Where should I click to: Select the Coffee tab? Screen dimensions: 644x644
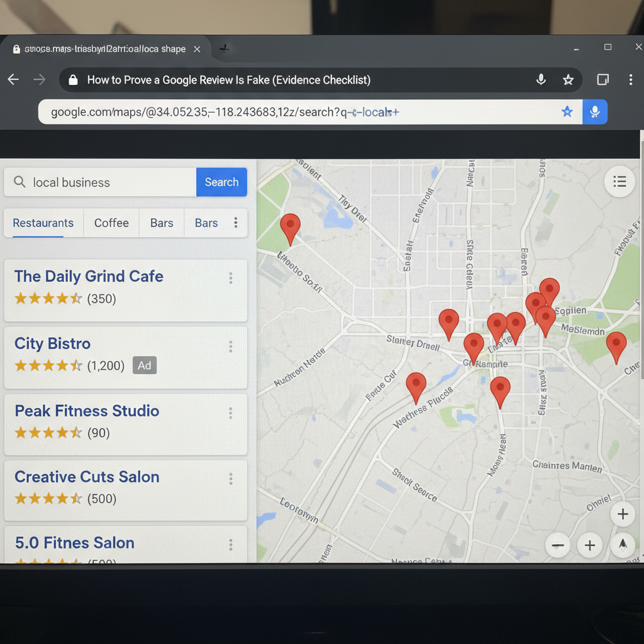(x=111, y=223)
